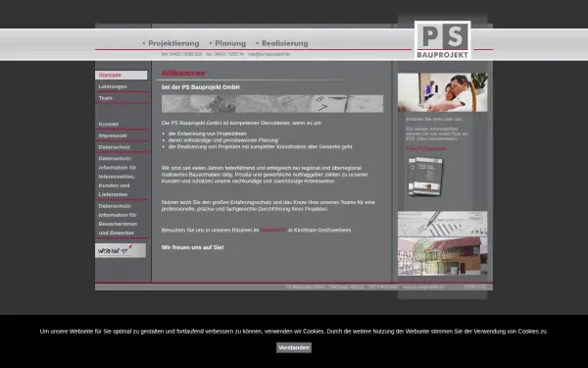This screenshot has height=368, width=588.
Task: Click the 'Planung' header text
Action: (x=230, y=43)
